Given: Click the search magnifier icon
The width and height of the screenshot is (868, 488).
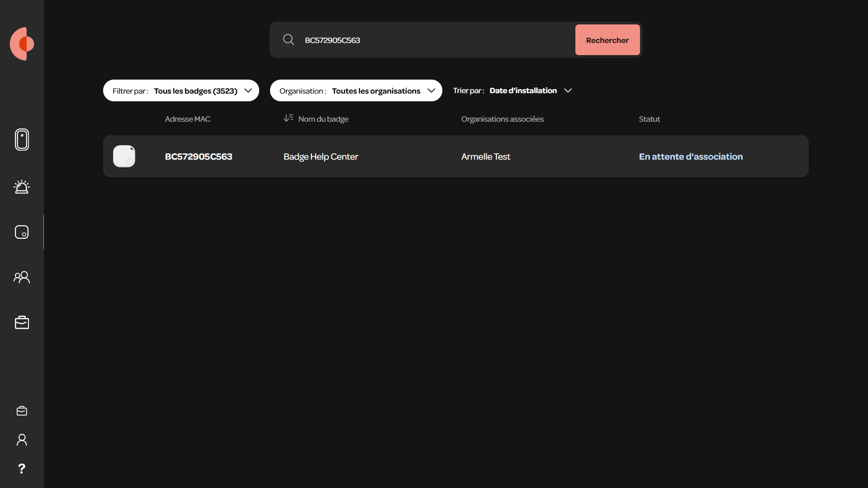Looking at the screenshot, I should point(289,40).
